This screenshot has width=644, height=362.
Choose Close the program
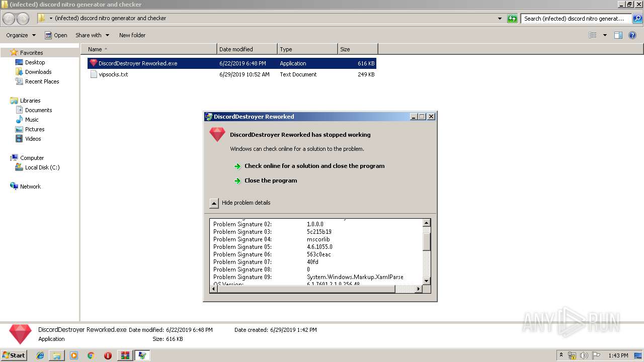coord(271,180)
